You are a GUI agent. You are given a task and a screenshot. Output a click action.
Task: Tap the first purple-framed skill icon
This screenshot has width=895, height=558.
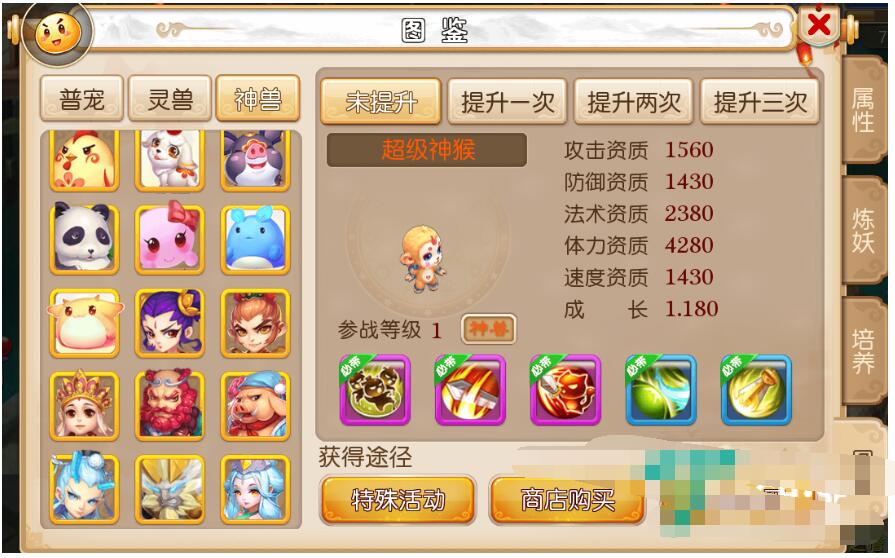click(x=375, y=390)
